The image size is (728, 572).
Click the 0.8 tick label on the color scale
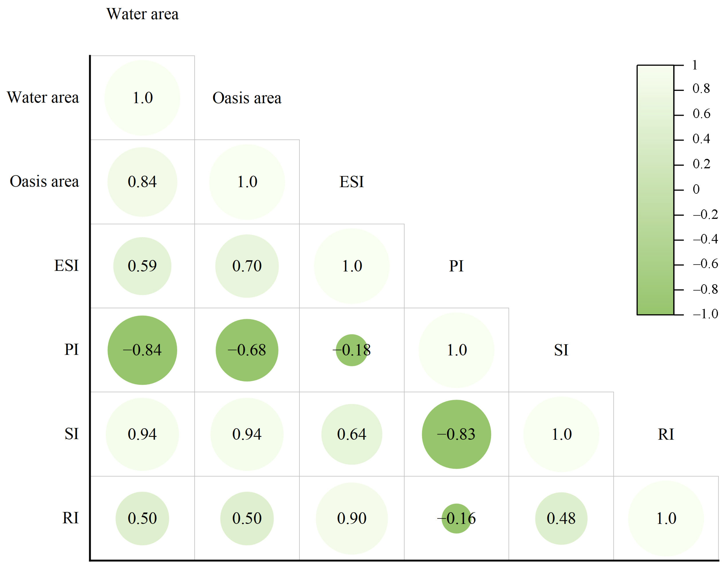click(701, 88)
